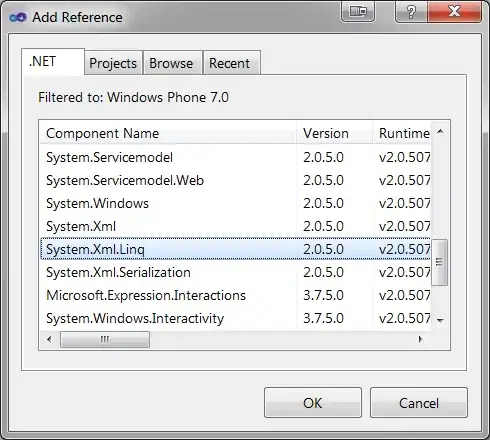Switch to the Recent tab

(x=229, y=63)
